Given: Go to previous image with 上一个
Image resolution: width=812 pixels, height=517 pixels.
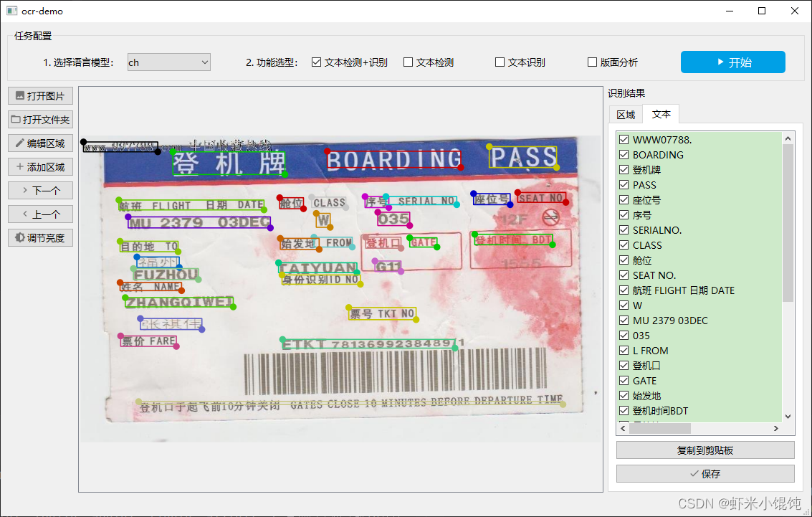Looking at the screenshot, I should (40, 214).
